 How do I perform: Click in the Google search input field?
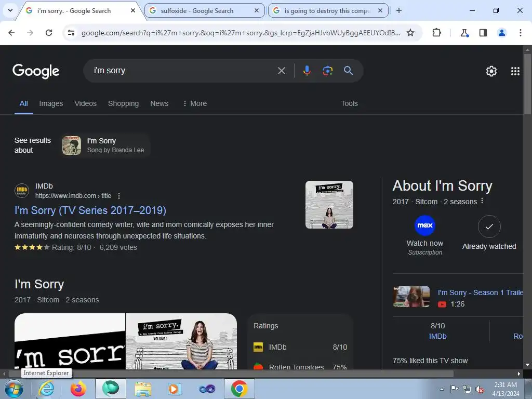[183, 71]
